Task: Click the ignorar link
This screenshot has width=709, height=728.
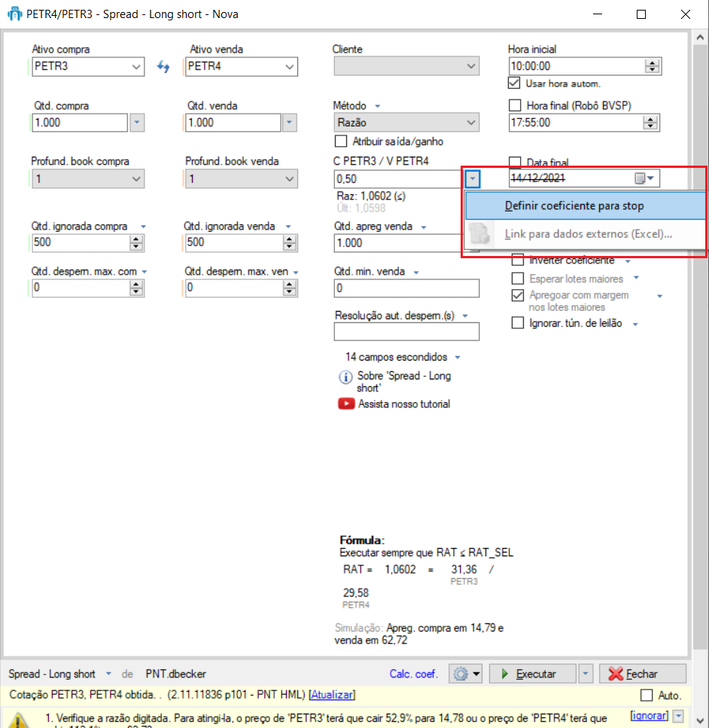Action: (x=649, y=715)
